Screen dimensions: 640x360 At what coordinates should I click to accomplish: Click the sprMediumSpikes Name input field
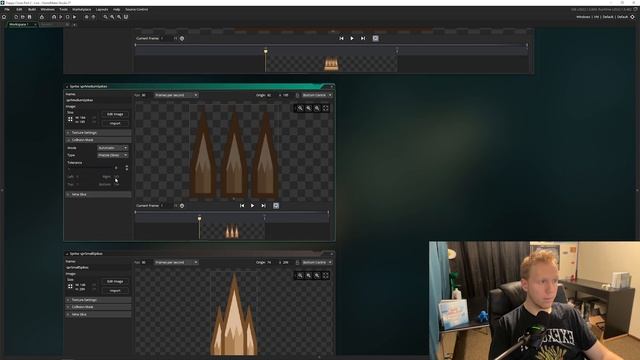coord(98,100)
